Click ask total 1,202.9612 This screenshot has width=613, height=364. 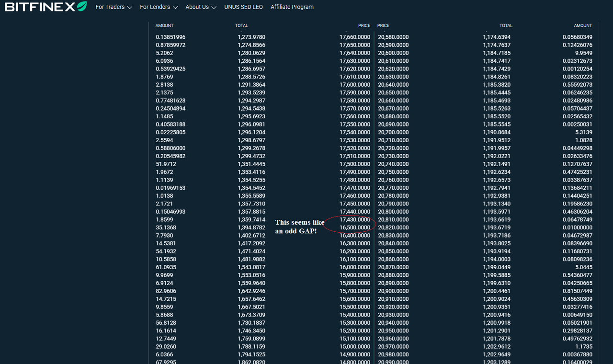(497, 347)
